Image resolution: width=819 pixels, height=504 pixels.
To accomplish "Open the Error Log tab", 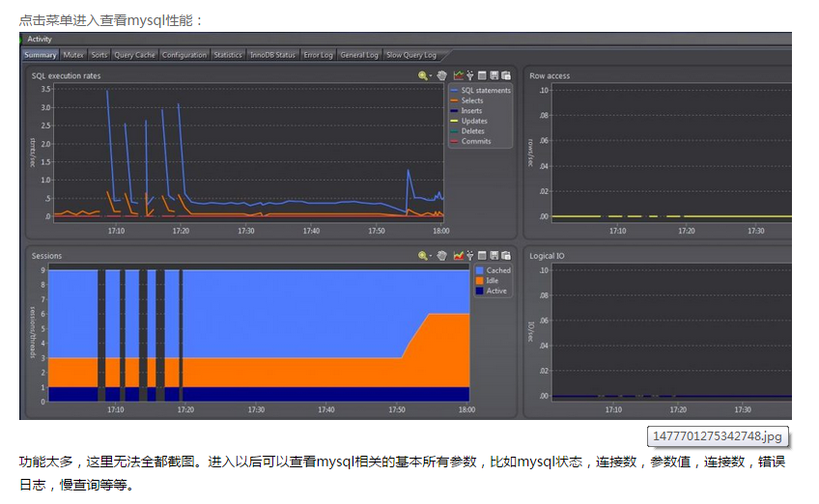I will point(318,55).
